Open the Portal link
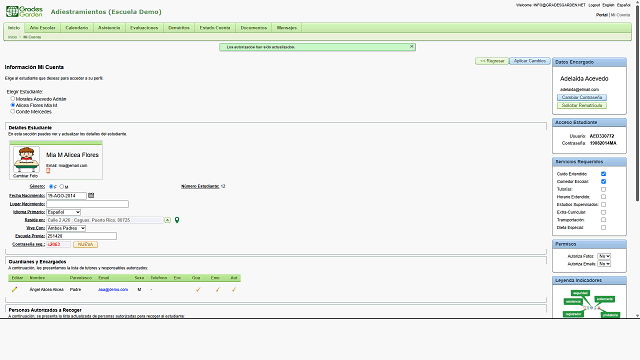 (x=602, y=15)
